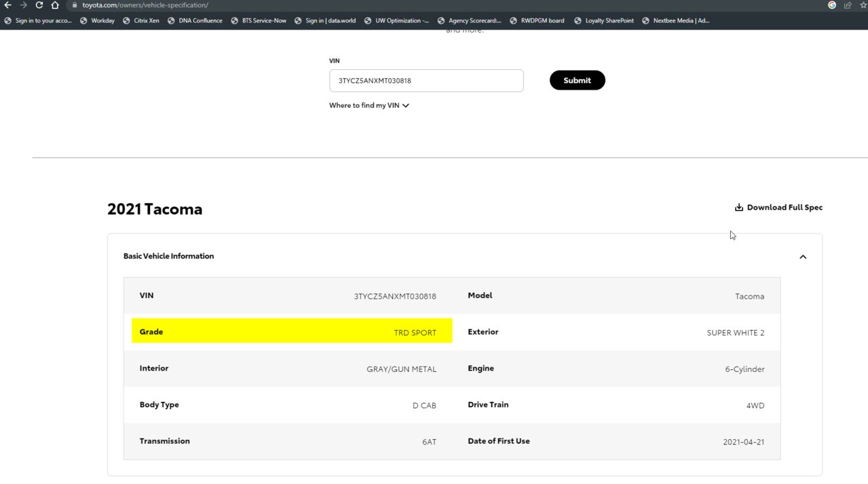This screenshot has width=868, height=484.
Task: Click the download icon beside Full Spec
Action: (x=739, y=207)
